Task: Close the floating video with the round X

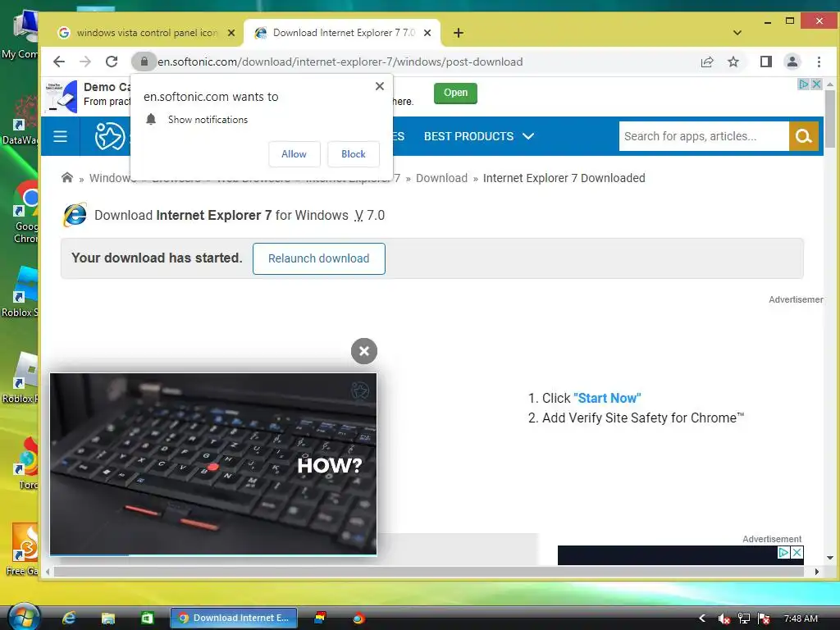Action: [x=364, y=351]
